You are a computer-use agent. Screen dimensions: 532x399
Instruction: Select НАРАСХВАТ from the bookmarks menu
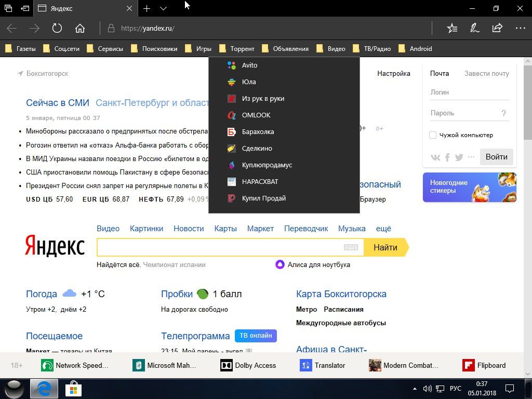click(284, 181)
